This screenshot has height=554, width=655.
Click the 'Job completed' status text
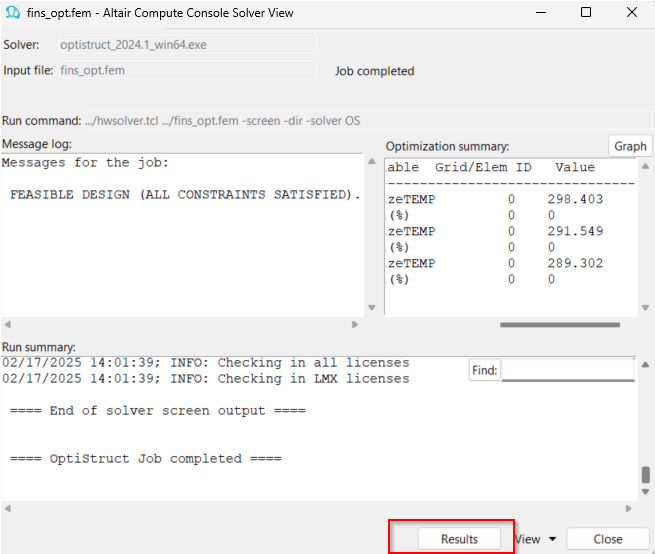[x=374, y=71]
